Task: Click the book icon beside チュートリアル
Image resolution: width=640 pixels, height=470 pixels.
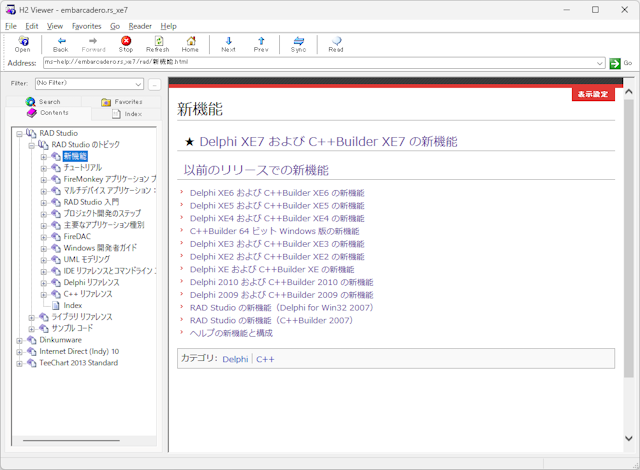Action: 56,168
